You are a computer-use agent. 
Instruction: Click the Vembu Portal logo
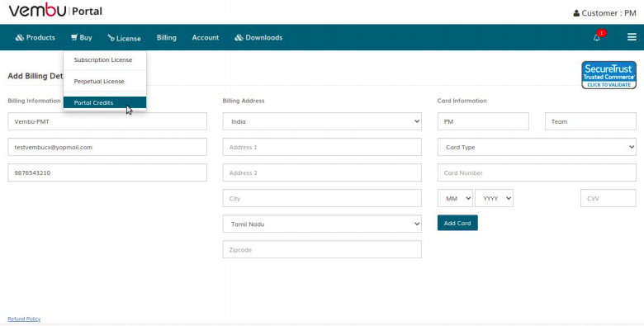[x=55, y=10]
